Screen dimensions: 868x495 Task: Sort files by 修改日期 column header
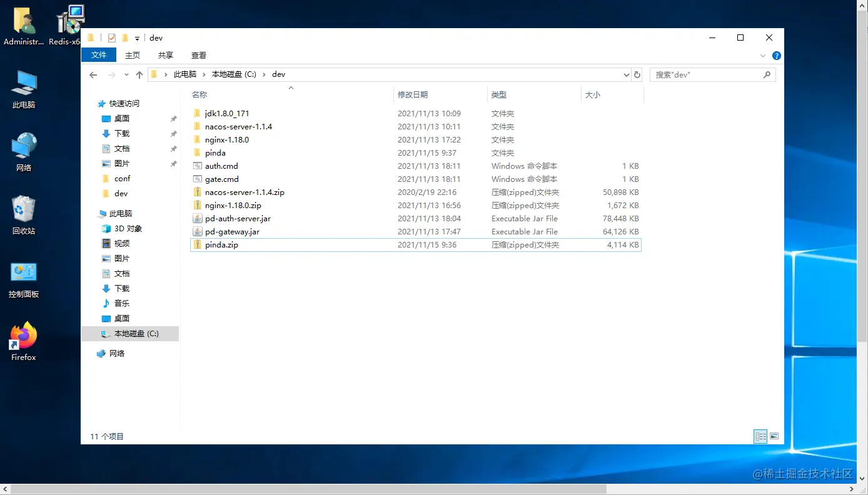point(441,95)
